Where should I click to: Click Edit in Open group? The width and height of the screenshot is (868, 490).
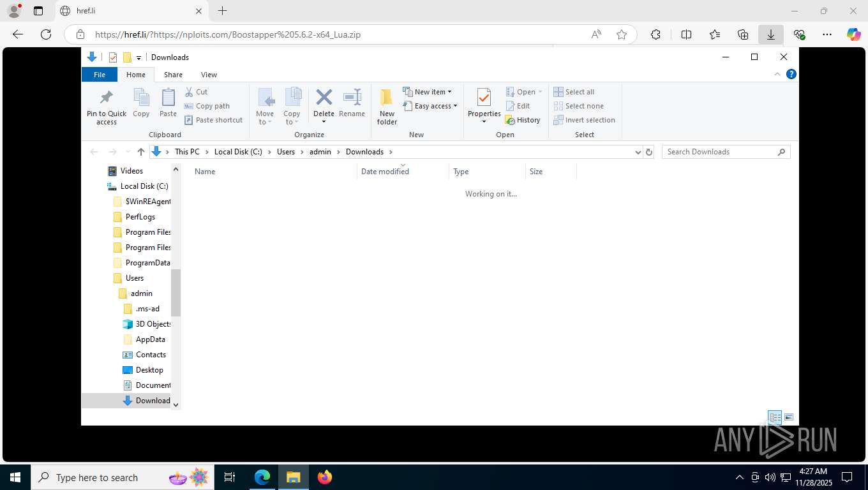pyautogui.click(x=518, y=106)
